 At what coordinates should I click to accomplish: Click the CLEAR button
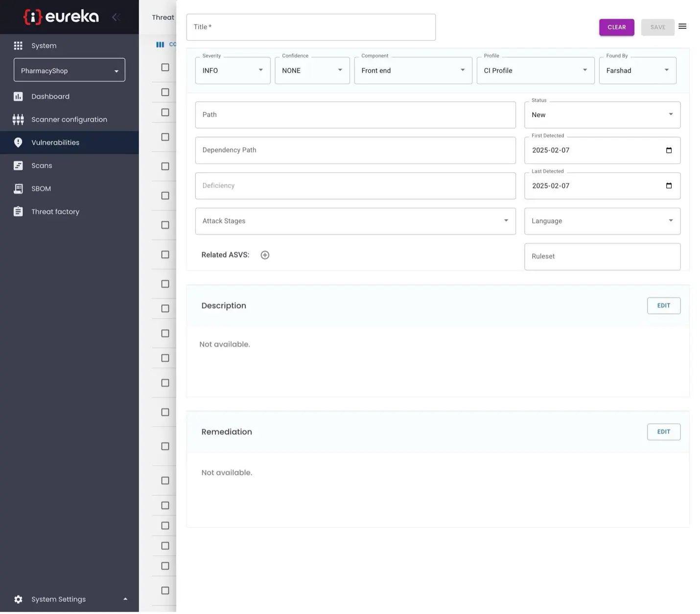616,27
